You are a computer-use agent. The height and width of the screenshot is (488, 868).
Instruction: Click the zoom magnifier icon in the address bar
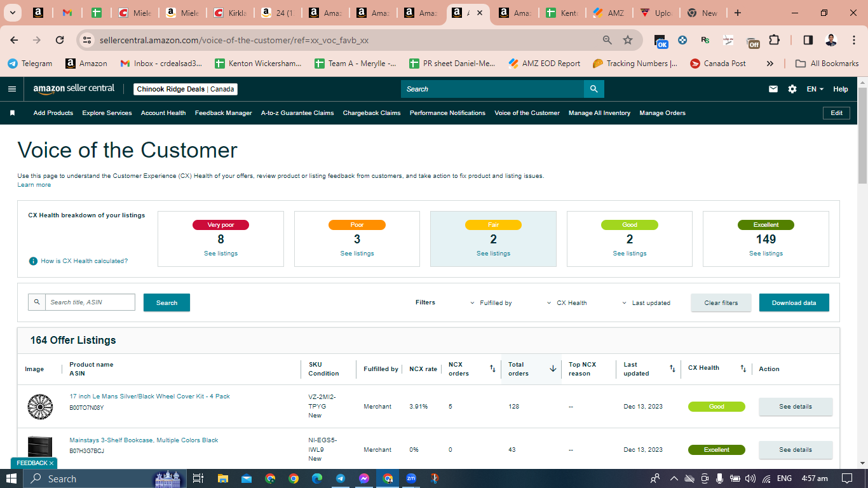607,40
